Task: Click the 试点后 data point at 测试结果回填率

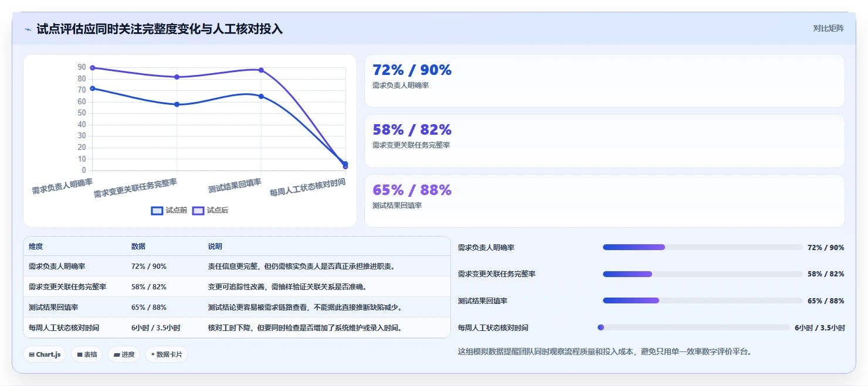Action: click(261, 70)
